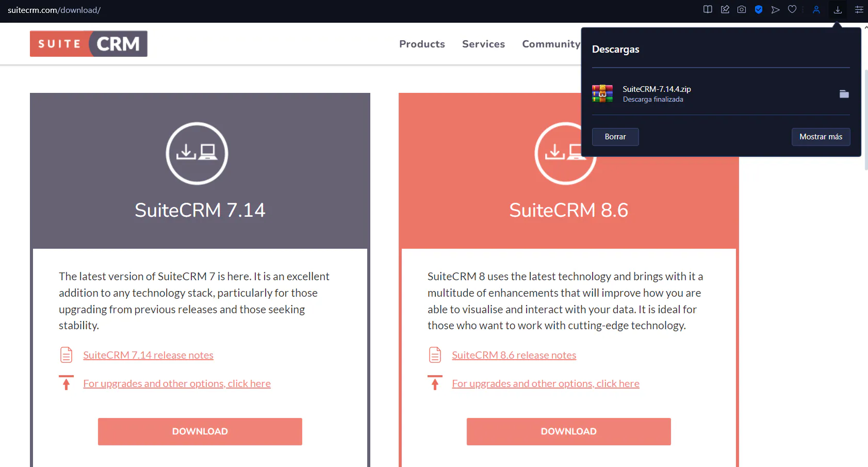Open easy setup sliders icon
Screen dimensions: 868x467
[859, 9]
